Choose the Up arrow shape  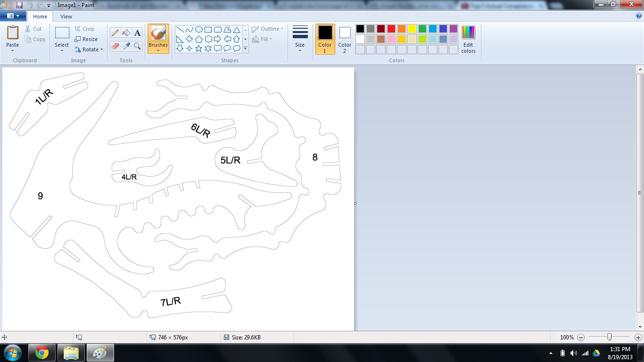236,39
